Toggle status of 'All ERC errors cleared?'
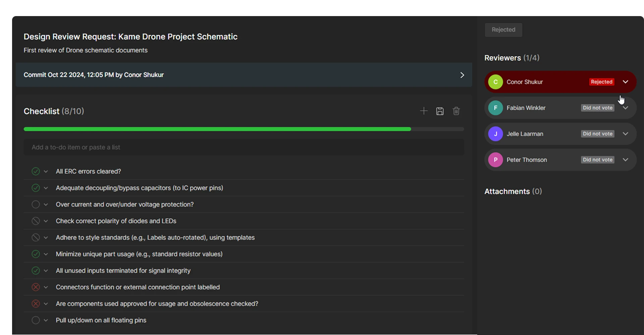 click(x=36, y=172)
